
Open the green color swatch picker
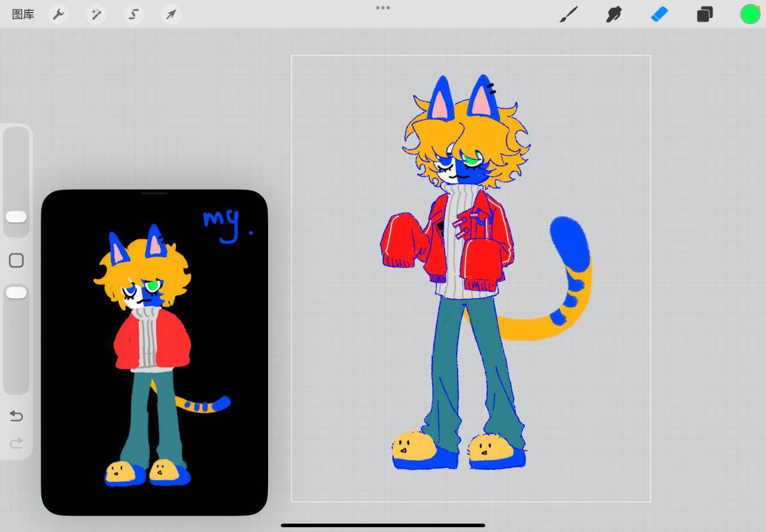pos(750,14)
